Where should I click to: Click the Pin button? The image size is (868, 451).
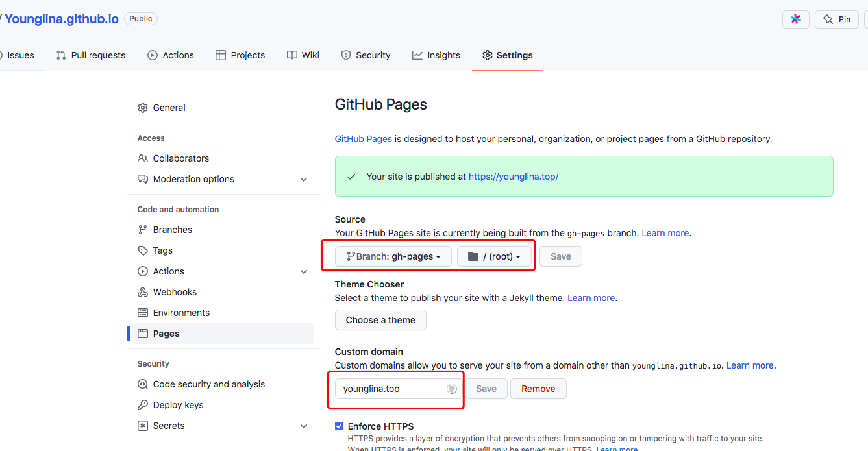[x=837, y=19]
